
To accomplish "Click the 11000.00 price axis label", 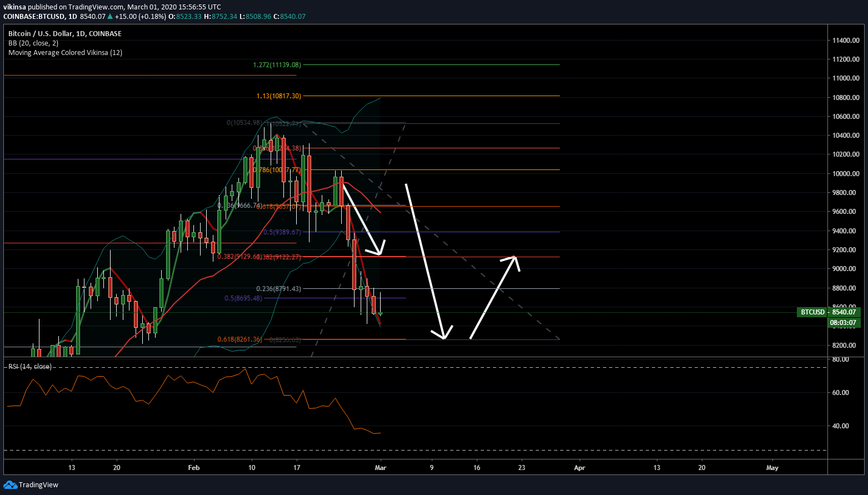I will tap(846, 78).
